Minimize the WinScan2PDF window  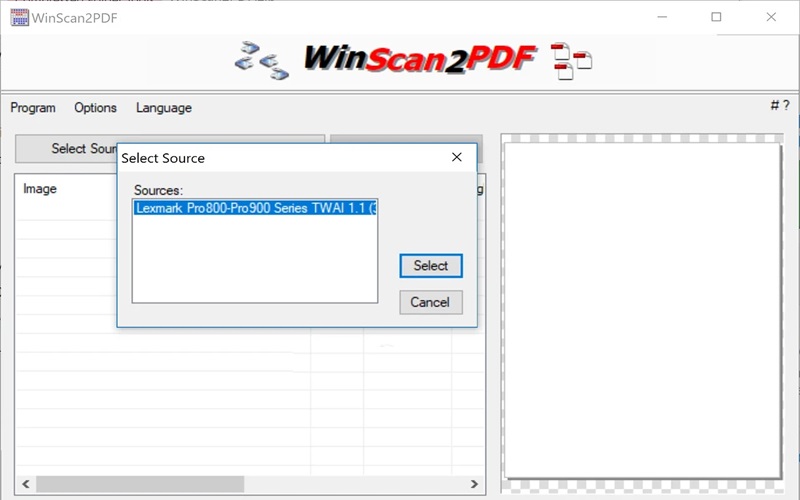(x=662, y=17)
